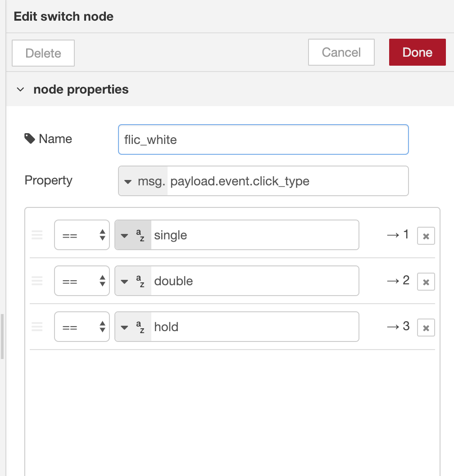This screenshot has height=476, width=454.
Task: Click the tag icon next to Name
Action: pyautogui.click(x=30, y=139)
